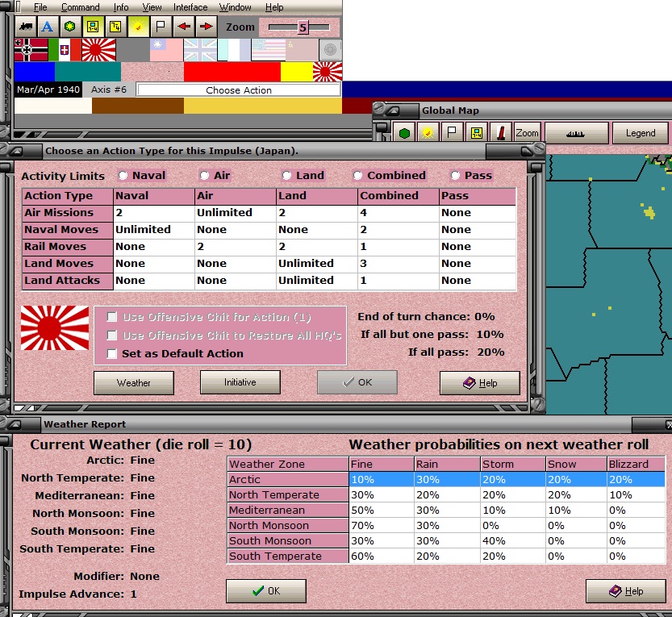672x617 pixels.
Task: Click the North Monsoon cell in Weather Zone table
Action: (288, 525)
